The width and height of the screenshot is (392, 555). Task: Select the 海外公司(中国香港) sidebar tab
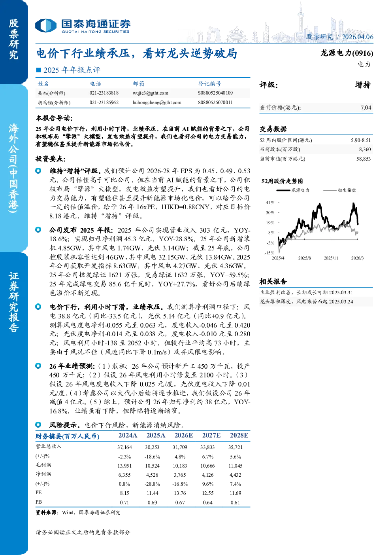coord(14,168)
